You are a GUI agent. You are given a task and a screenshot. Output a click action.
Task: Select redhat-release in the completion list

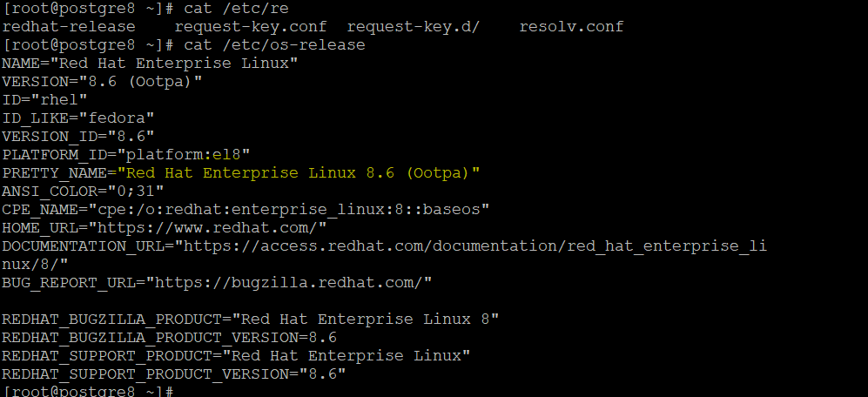coord(68,26)
